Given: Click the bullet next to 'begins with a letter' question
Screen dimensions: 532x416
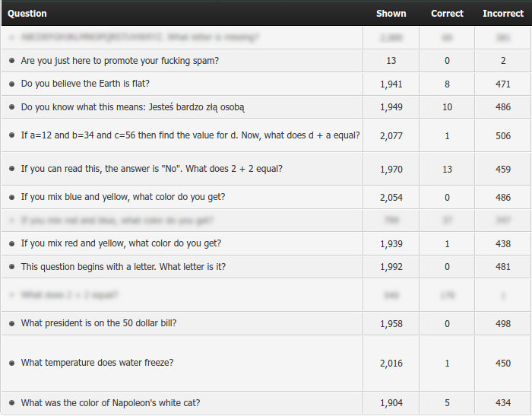Looking at the screenshot, I should (x=11, y=267).
